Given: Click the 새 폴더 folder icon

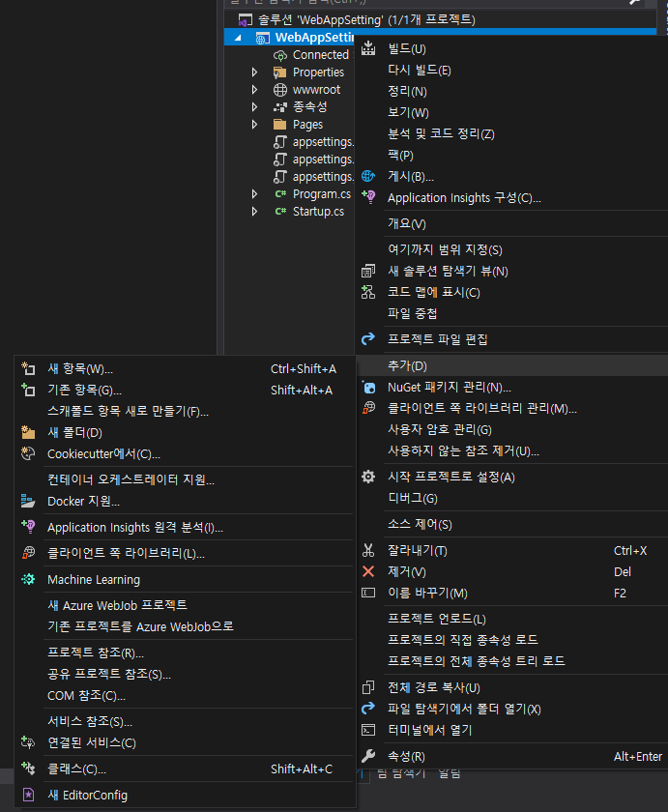Looking at the screenshot, I should (x=28, y=432).
